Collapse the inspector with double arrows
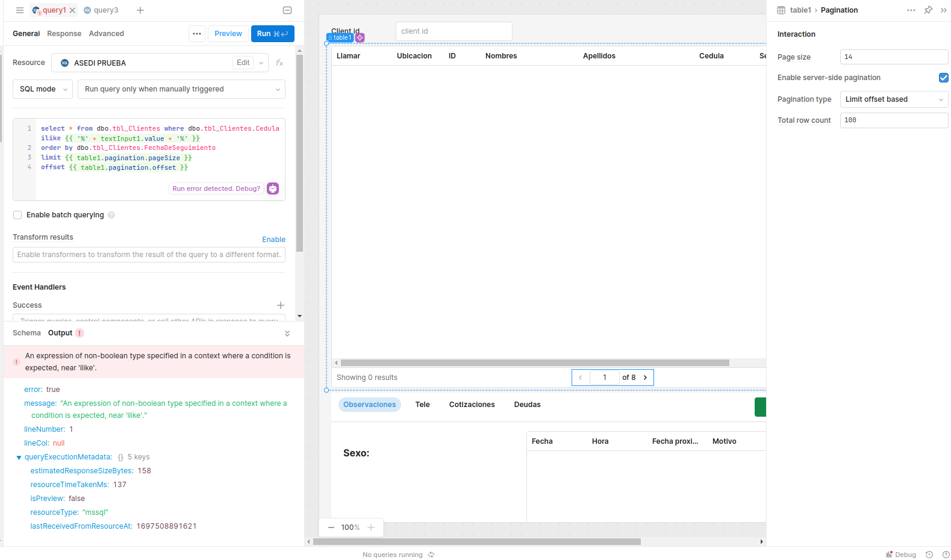This screenshot has height=560, width=951. tap(944, 10)
